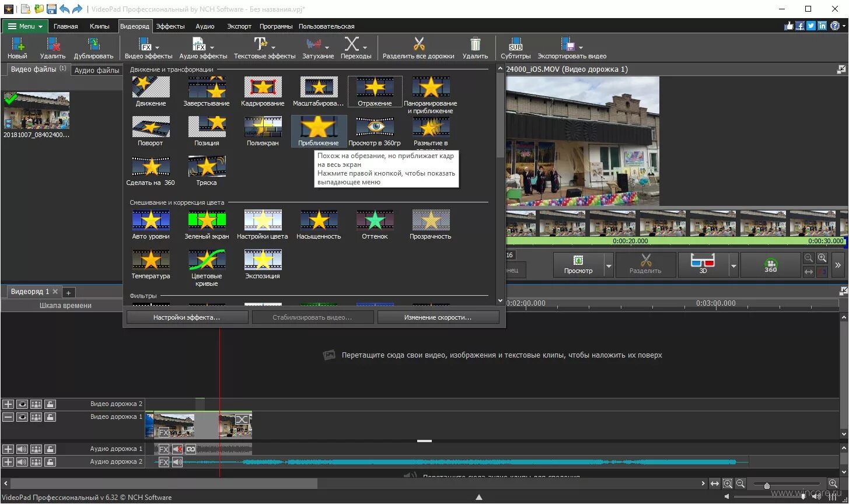Image resolution: width=849 pixels, height=504 pixels.
Task: Apply the Движение motion effect
Action: (151, 92)
